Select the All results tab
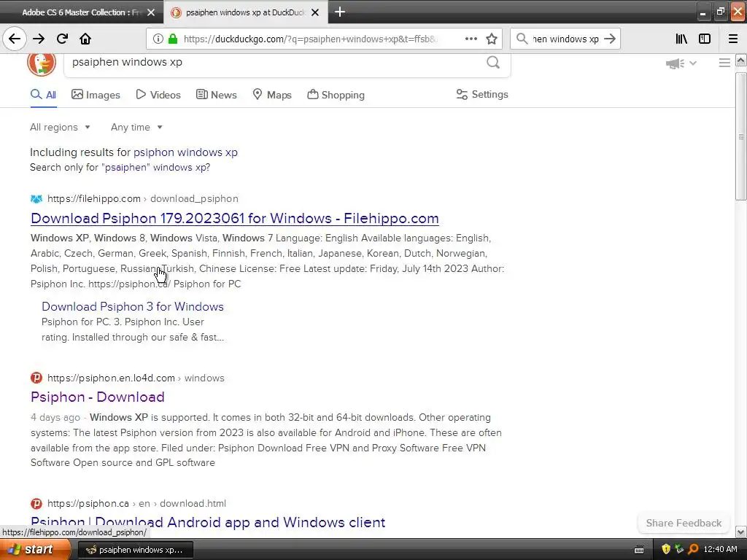This screenshot has width=747, height=560. (43, 95)
